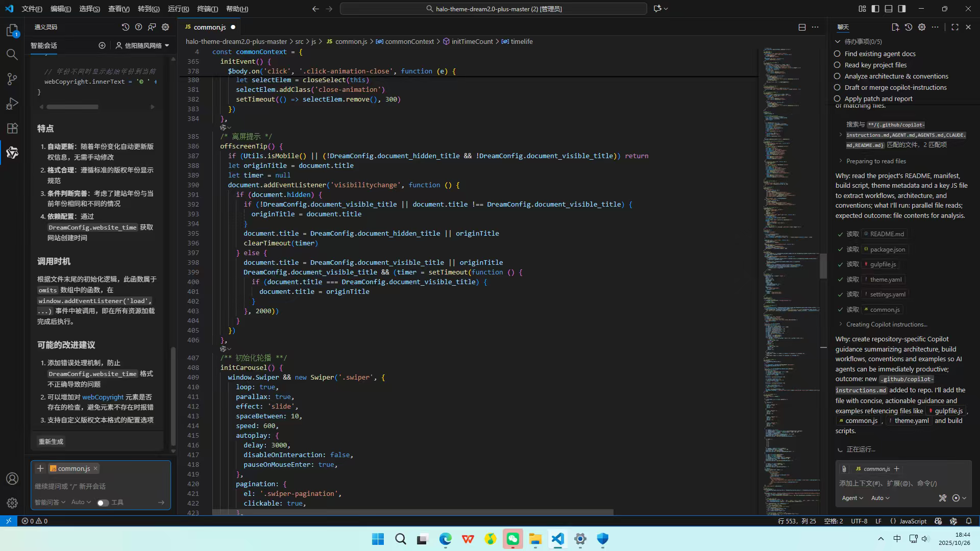
Task: Click the 重新生成 regenerate button
Action: pos(51,441)
